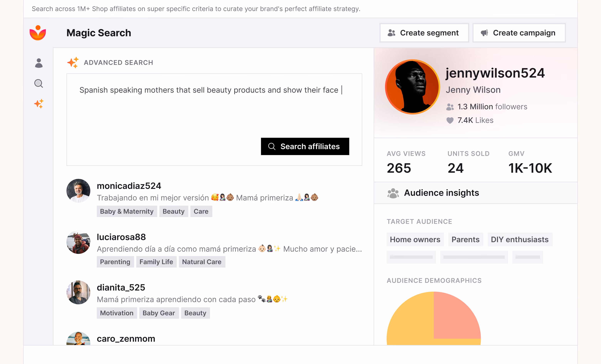Image resolution: width=601 pixels, height=364 pixels.
Task: Click monicadiaz524's bio "Trabajando en mi mejor versión"
Action: [153, 198]
